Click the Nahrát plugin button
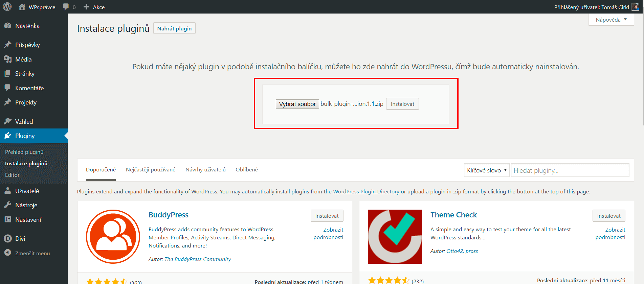 coord(174,28)
